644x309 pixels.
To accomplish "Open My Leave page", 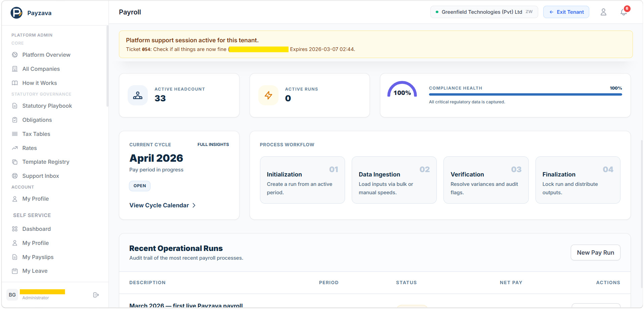I will [x=35, y=271].
